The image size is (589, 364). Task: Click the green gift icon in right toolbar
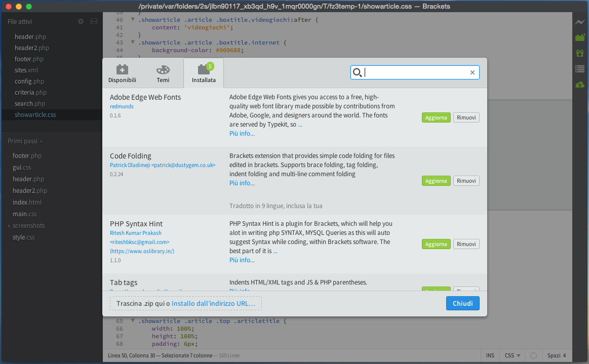pyautogui.click(x=580, y=53)
